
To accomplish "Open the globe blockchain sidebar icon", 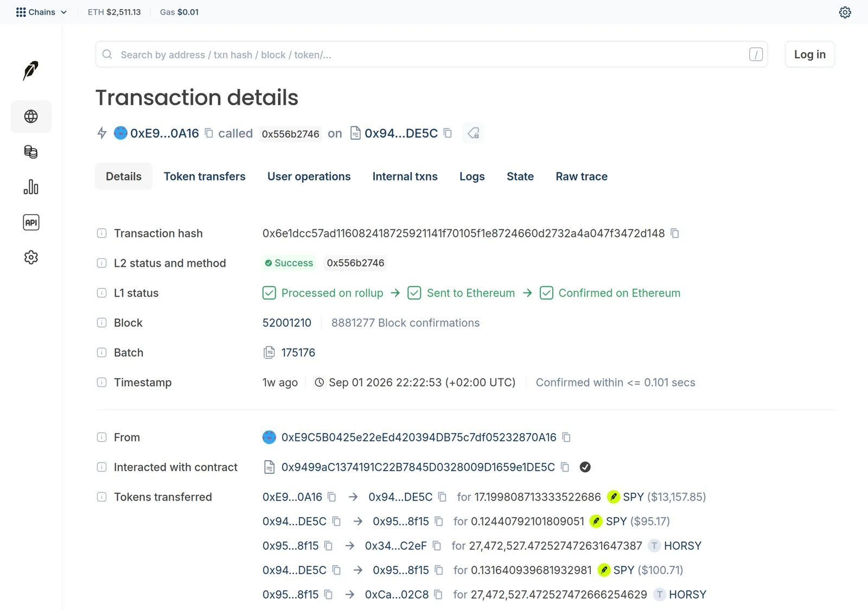I will tap(31, 117).
